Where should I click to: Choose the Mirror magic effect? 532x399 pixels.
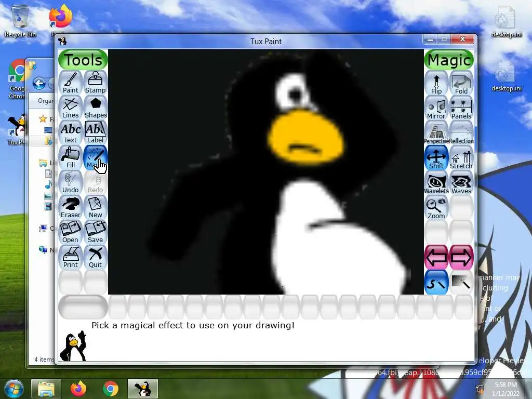[x=436, y=108]
